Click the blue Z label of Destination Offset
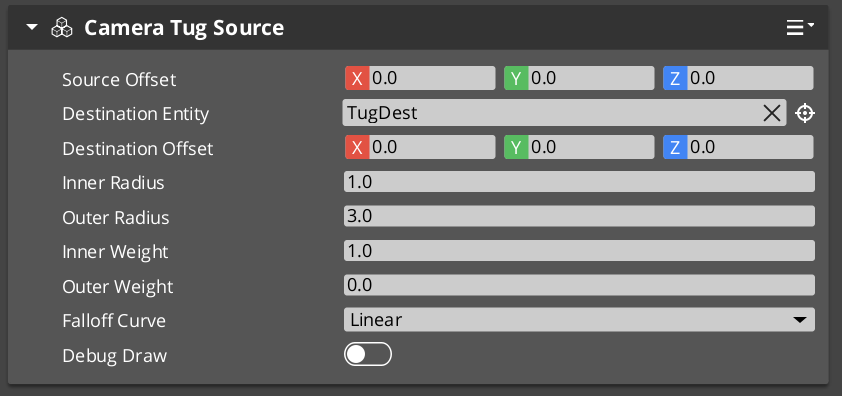Screen dimensions: 842x396 (x=675, y=147)
